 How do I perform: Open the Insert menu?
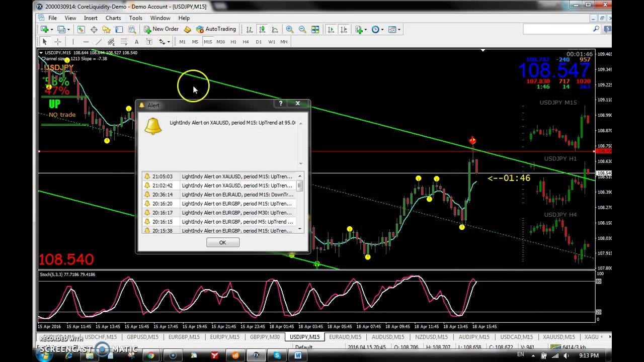91,18
